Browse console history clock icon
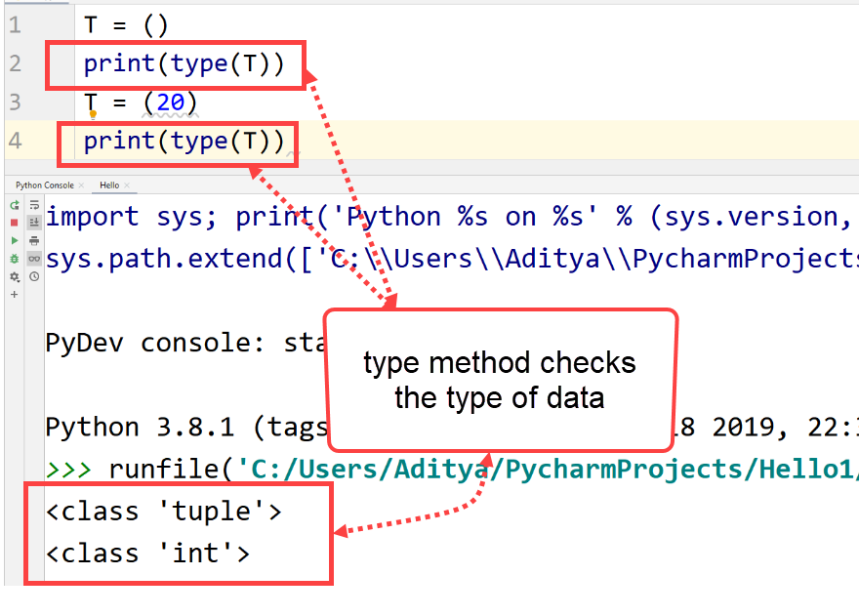 [x=34, y=277]
